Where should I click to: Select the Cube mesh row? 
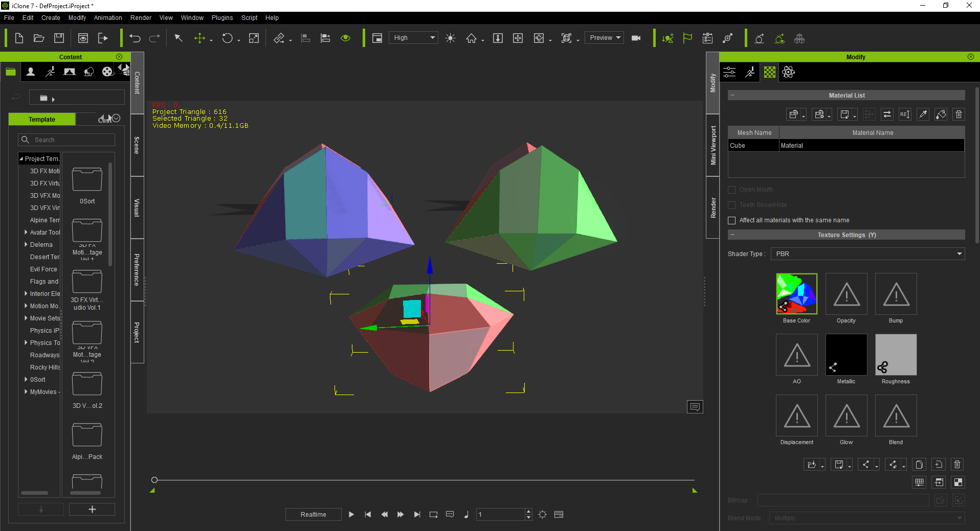pos(846,146)
